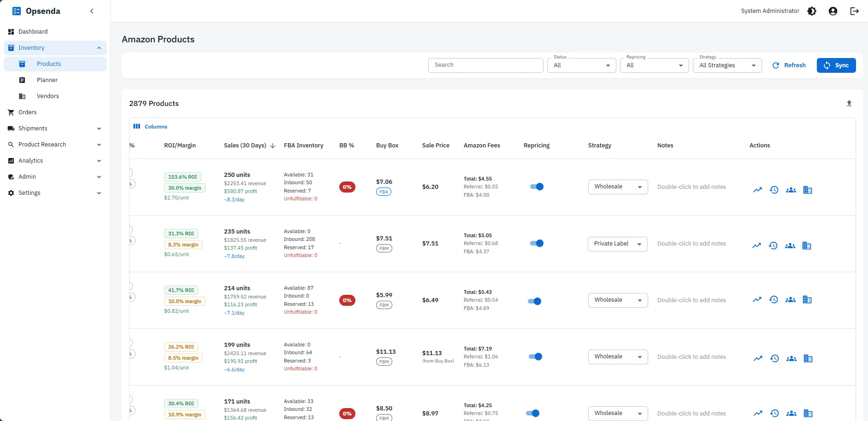Open price trend chart for 199 units row

758,358
